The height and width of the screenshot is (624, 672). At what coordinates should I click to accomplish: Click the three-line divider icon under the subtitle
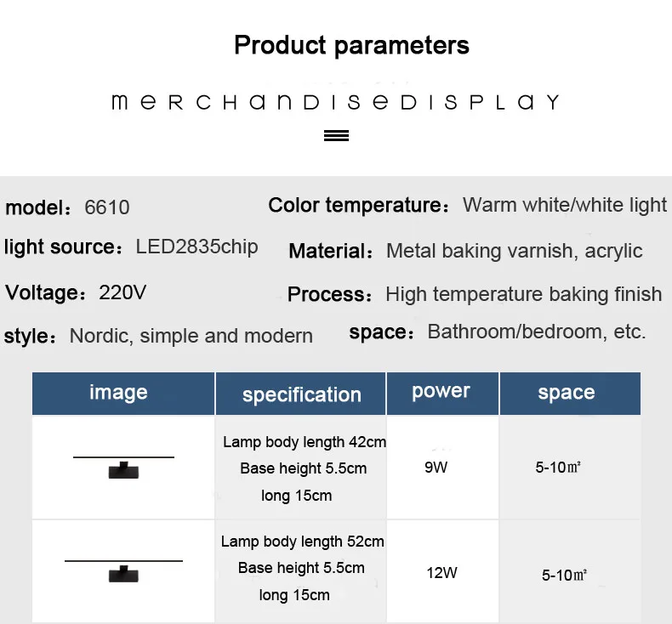pos(336,135)
